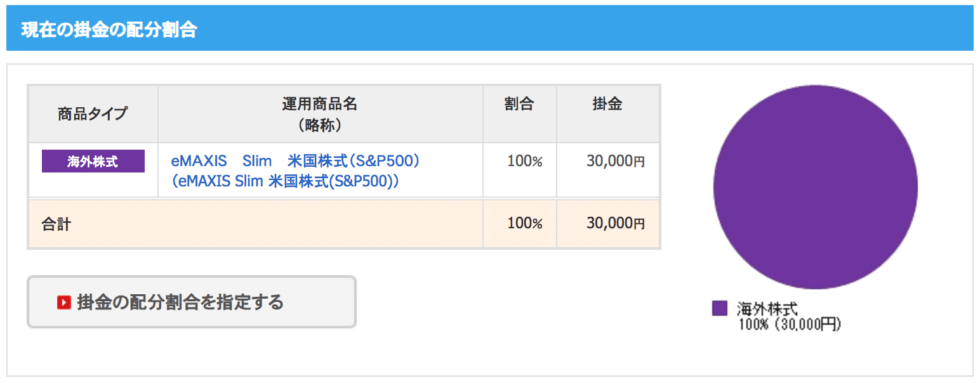Select the 100% cell in the fund row
This screenshot has width=980, height=383.
click(524, 161)
